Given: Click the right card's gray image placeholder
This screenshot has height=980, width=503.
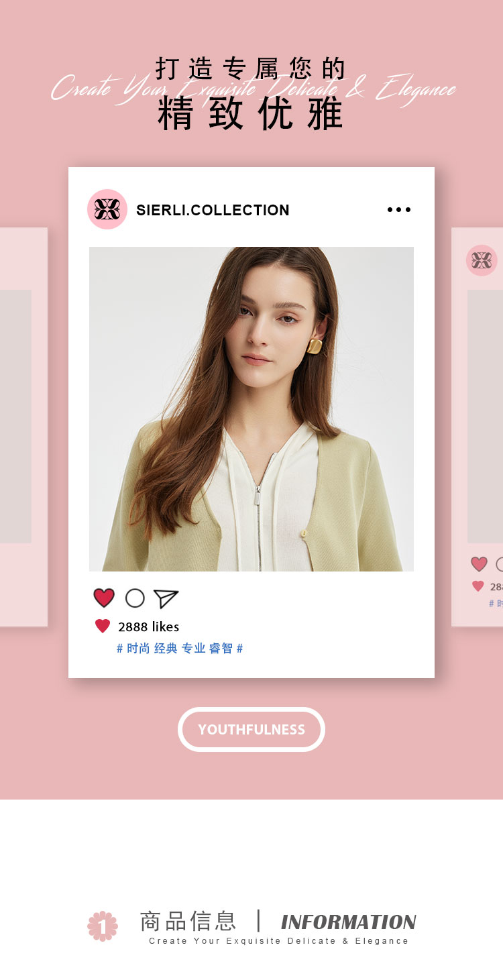Looking at the screenshot, I should [485, 417].
